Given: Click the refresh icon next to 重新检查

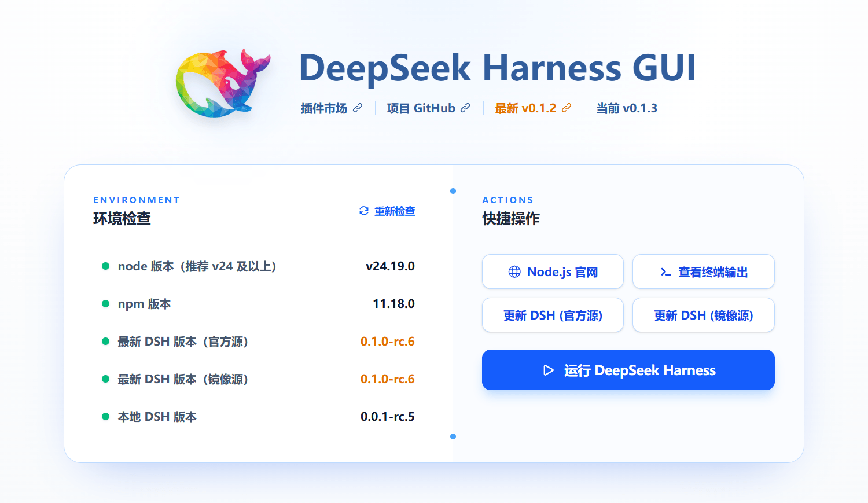Looking at the screenshot, I should point(364,211).
